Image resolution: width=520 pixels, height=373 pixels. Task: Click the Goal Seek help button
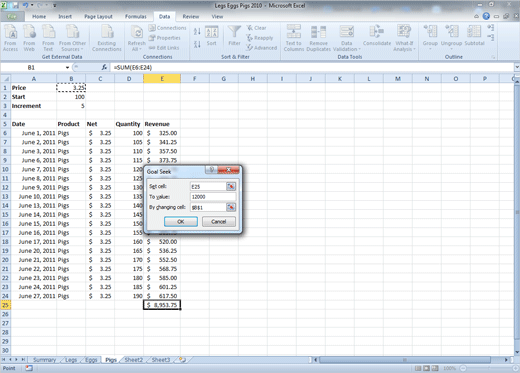pyautogui.click(x=211, y=170)
